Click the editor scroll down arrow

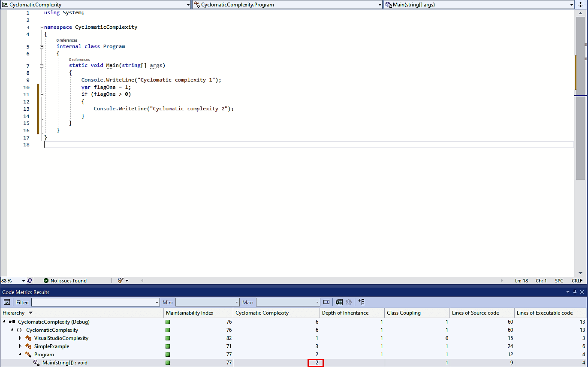click(x=581, y=273)
